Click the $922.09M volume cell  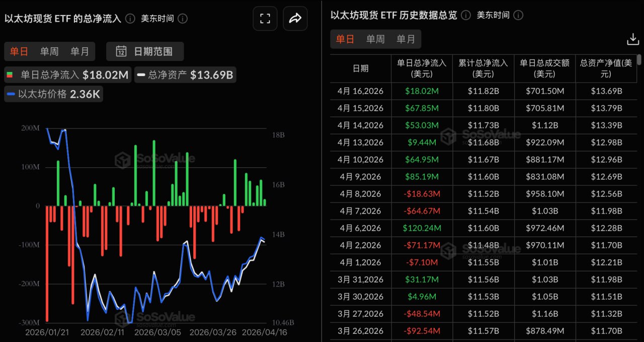click(x=544, y=143)
